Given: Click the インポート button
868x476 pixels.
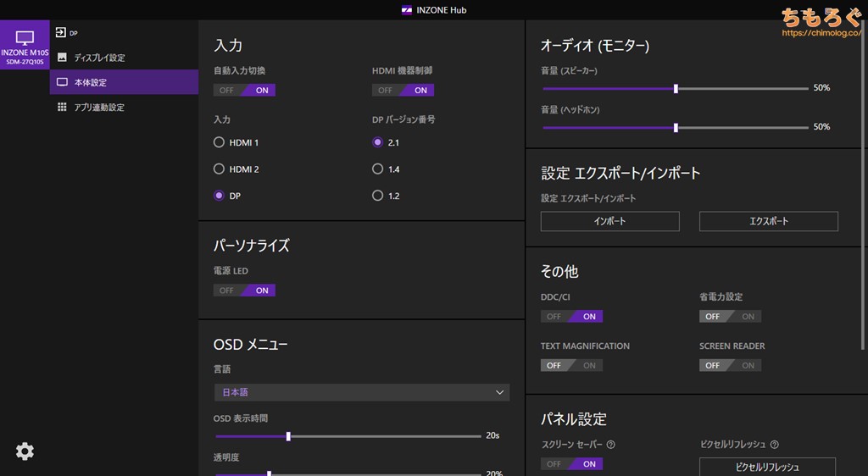Looking at the screenshot, I should pyautogui.click(x=610, y=221).
